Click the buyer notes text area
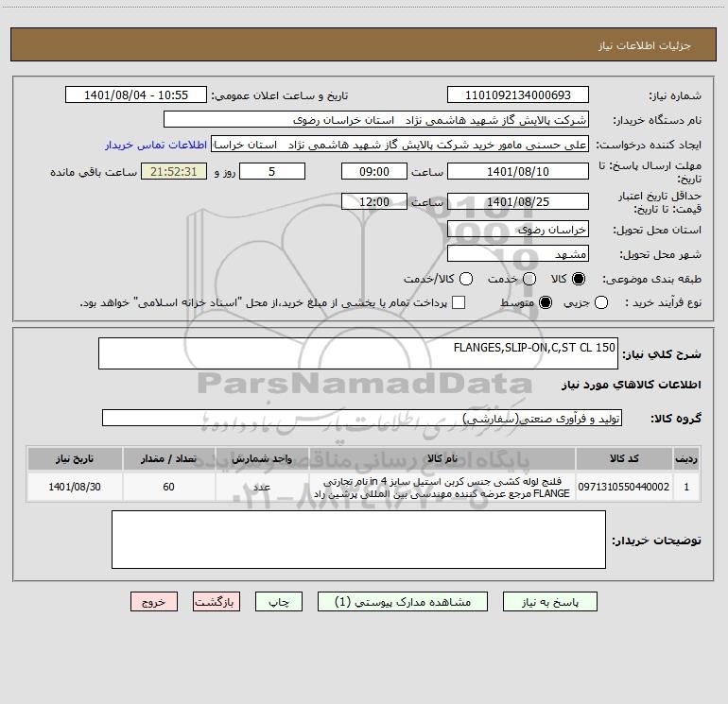Viewport: 728px width, 704px height. (x=358, y=540)
